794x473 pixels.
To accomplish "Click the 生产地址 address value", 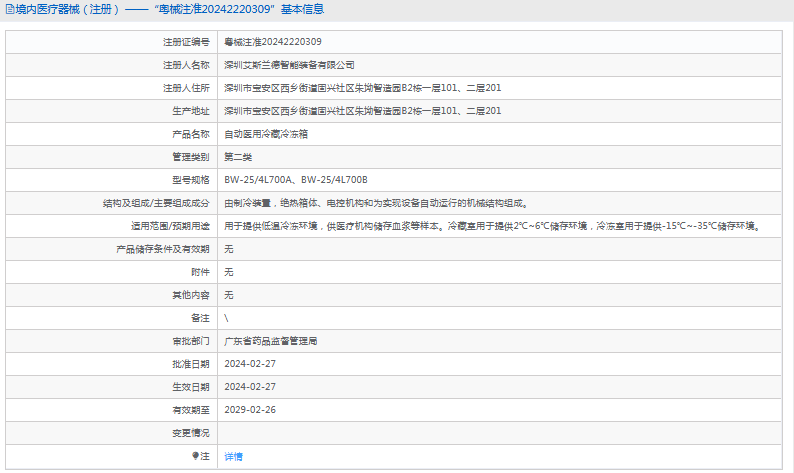I will click(363, 111).
